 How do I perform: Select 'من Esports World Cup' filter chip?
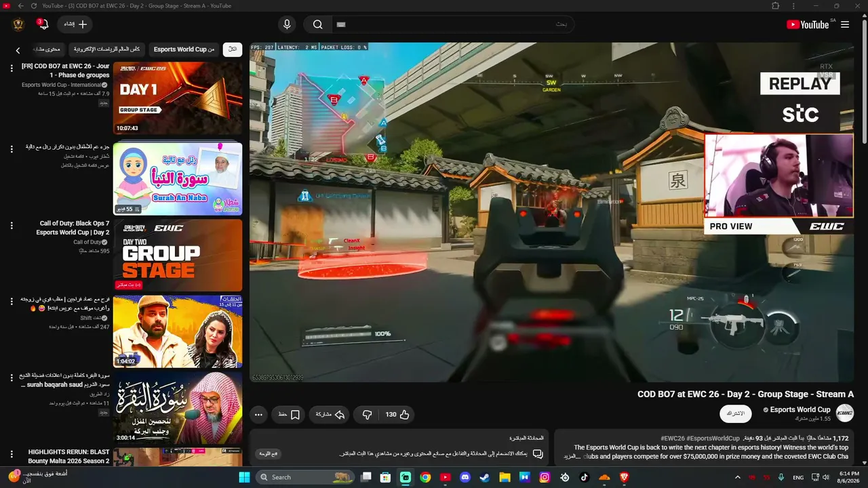click(184, 49)
